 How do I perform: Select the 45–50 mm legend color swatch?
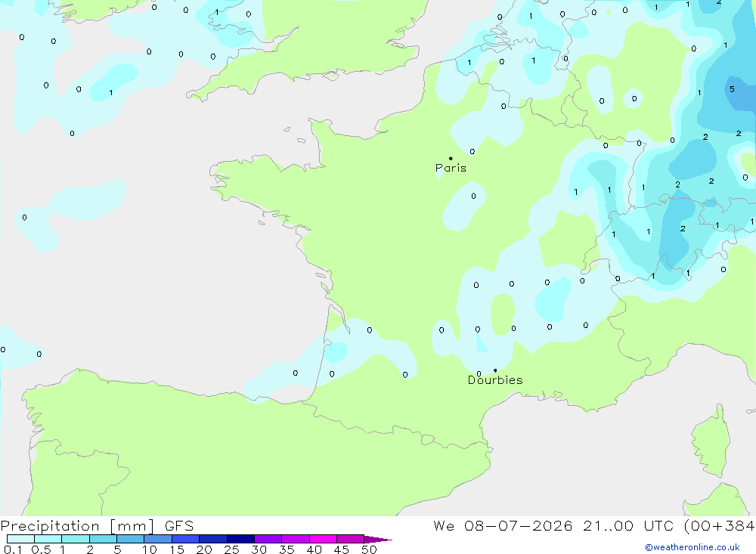351,539
